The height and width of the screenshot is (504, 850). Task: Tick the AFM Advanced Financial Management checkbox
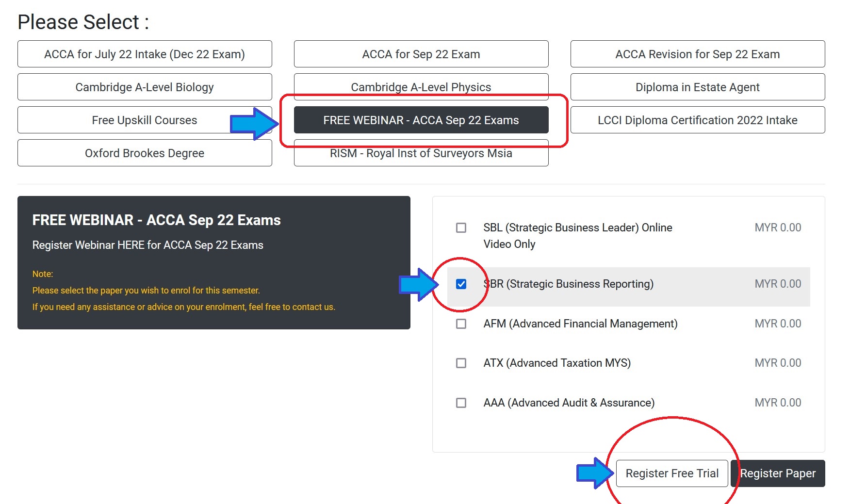[x=461, y=324]
